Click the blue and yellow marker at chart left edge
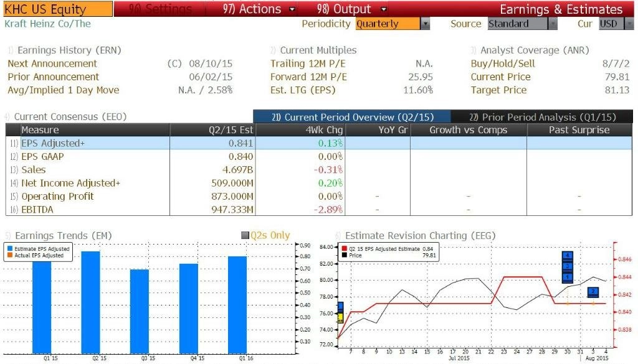Screen dimensions: 638x364 tap(341, 312)
